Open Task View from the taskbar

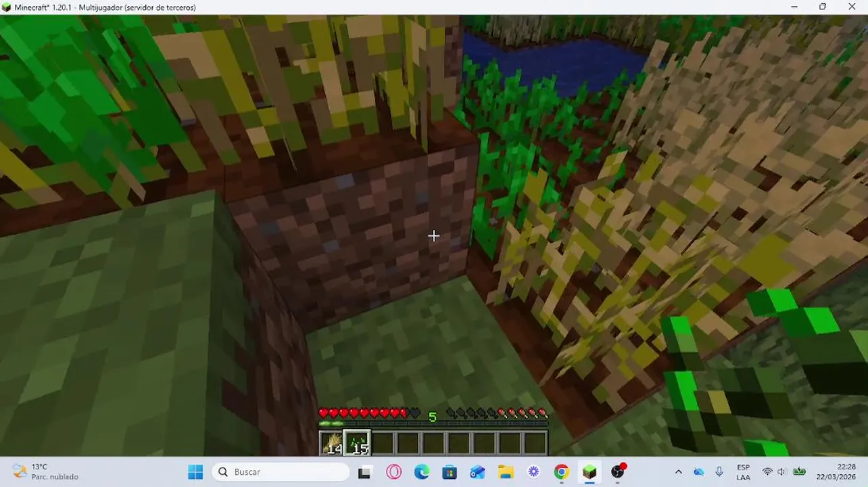(365, 471)
